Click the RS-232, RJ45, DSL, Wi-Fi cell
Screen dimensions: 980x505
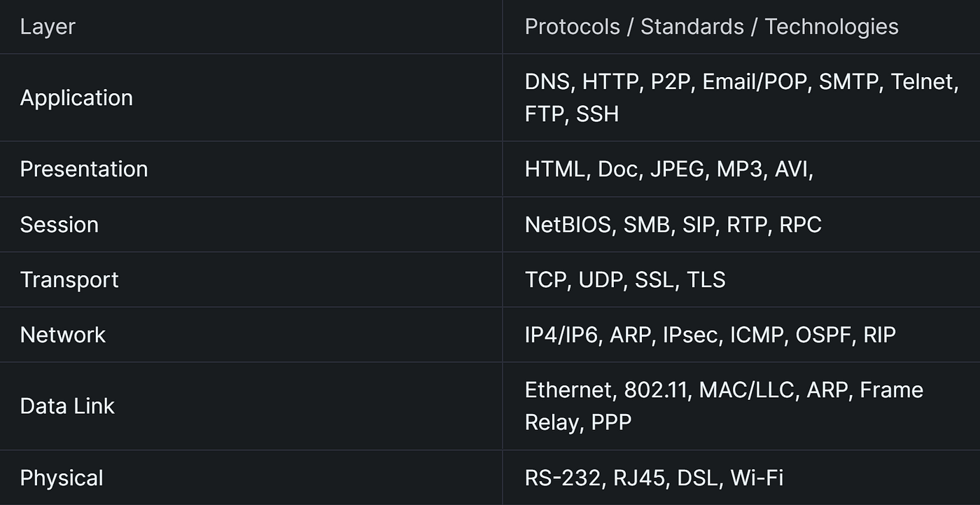click(x=741, y=478)
